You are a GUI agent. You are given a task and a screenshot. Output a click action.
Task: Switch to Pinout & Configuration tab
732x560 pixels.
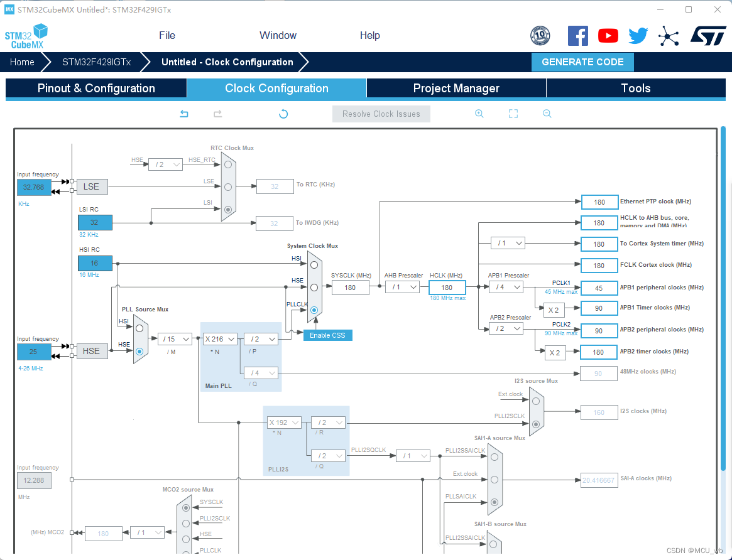[96, 88]
